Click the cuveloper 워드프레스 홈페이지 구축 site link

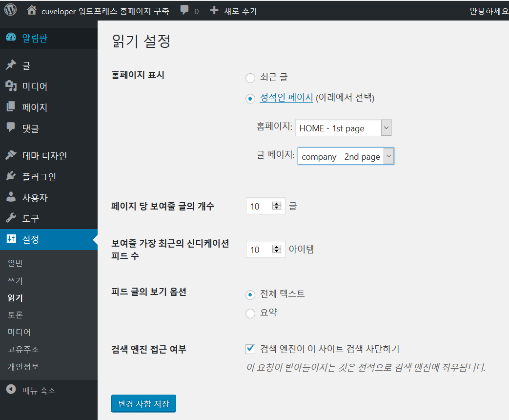[105, 11]
